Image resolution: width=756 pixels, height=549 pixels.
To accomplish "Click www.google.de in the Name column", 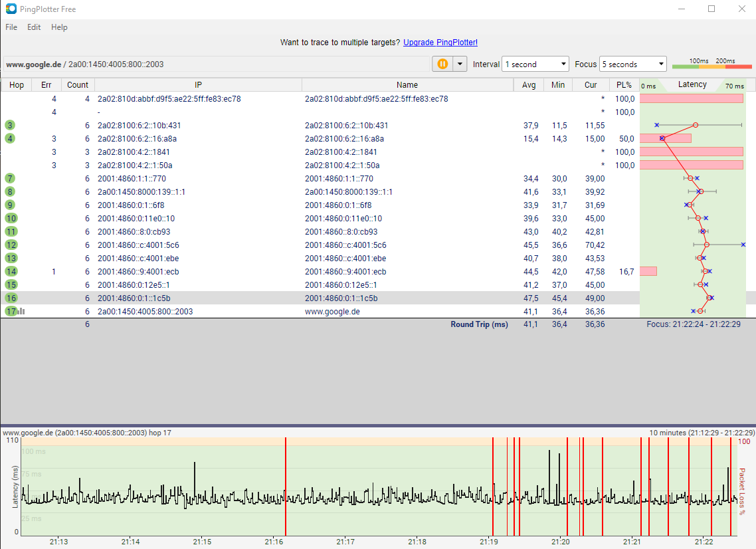I will tap(332, 312).
